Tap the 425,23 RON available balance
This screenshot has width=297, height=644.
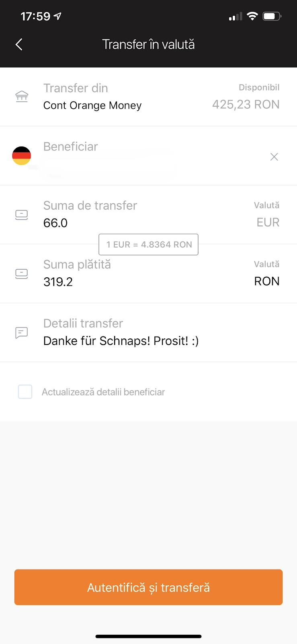246,105
